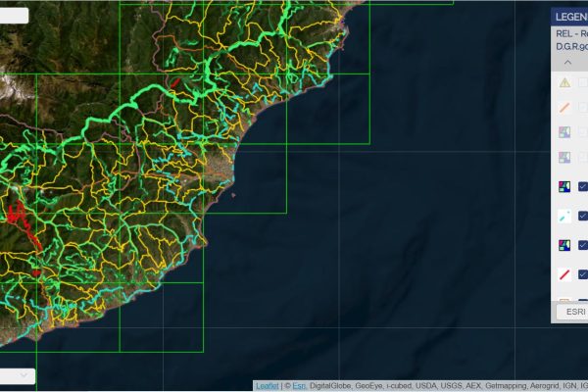
Task: Click the white input box at the map's top-left
Action: click(14, 16)
